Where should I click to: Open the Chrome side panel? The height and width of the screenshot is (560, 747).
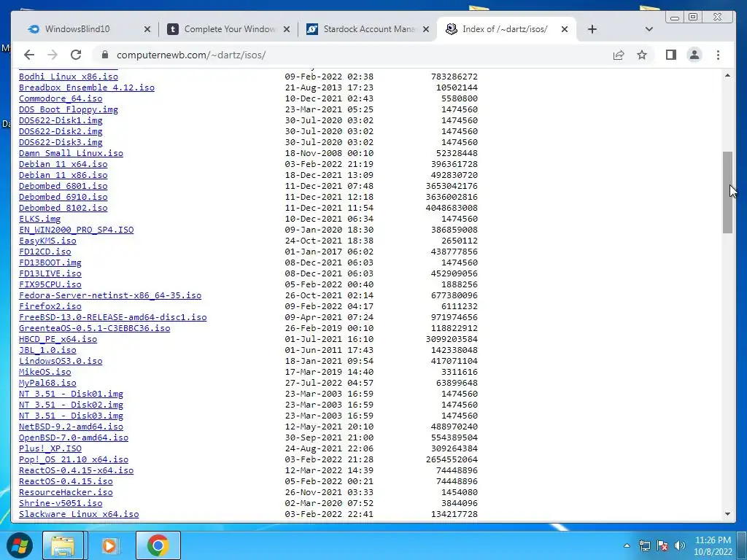pos(671,55)
